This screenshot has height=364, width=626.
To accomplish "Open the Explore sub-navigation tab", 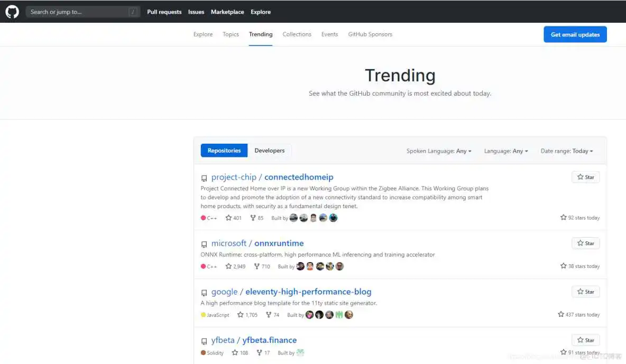I will (x=203, y=34).
